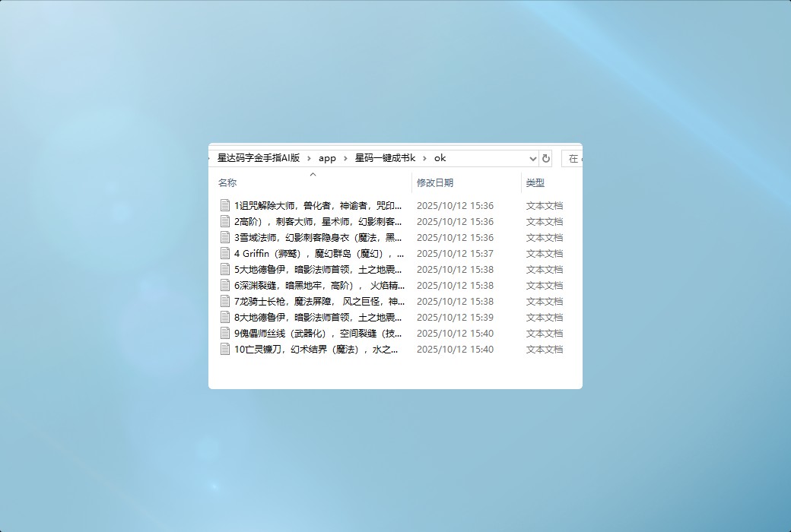Click the search box in the explorer window
This screenshot has width=791, height=532.
(x=573, y=159)
